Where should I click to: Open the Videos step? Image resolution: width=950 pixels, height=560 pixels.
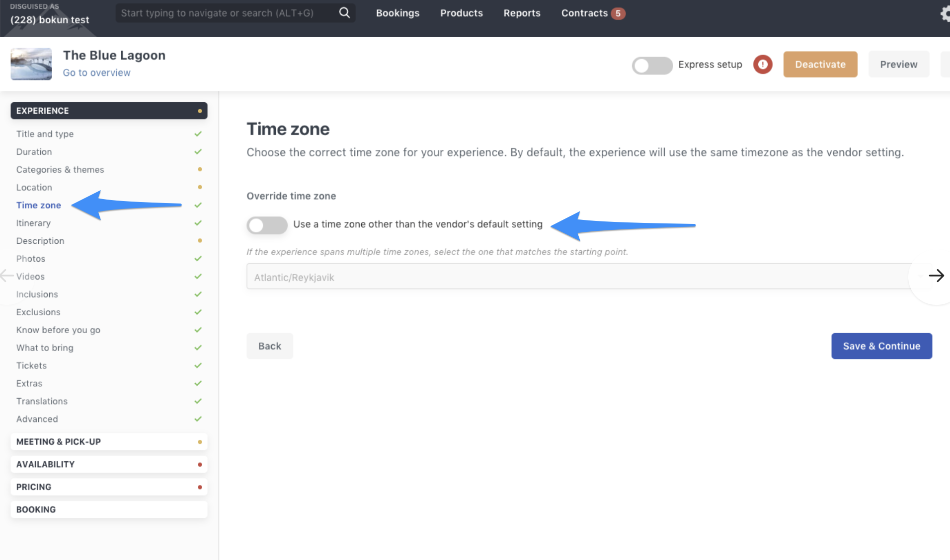pos(30,277)
